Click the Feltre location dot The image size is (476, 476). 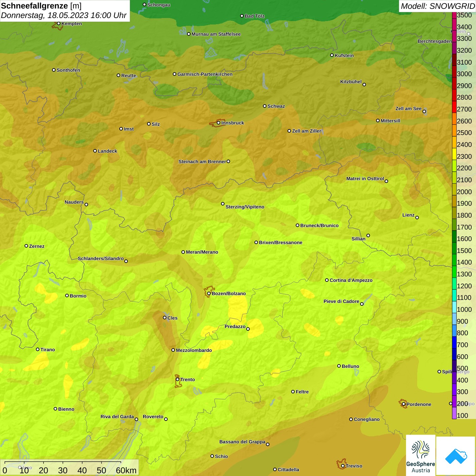coord(293,392)
